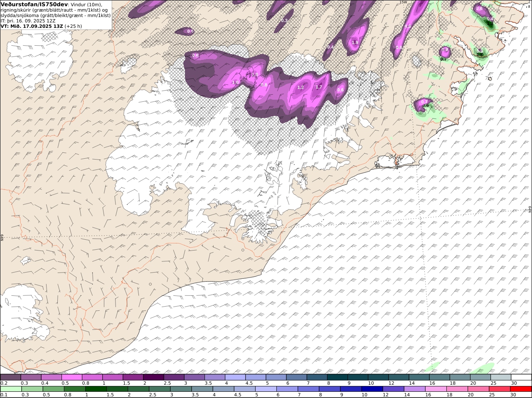
Task: Select the 8–9 dark teal swatch, upper legend
Action: 337,377
